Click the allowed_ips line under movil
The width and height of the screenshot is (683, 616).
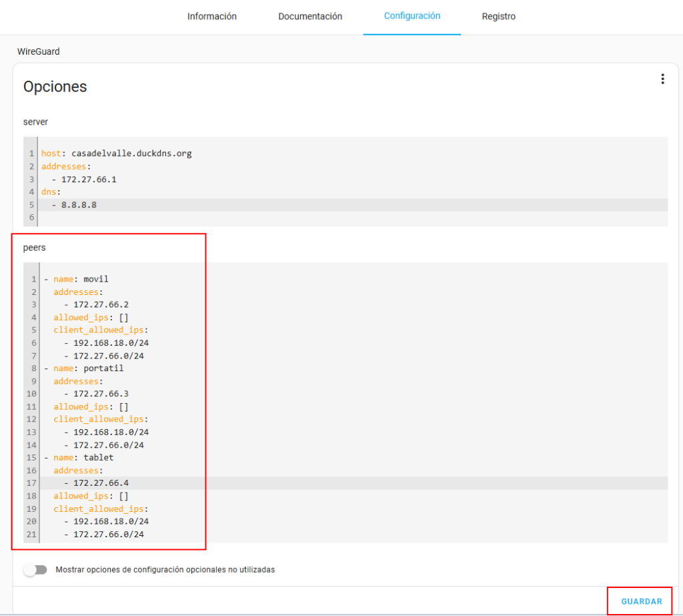point(91,317)
